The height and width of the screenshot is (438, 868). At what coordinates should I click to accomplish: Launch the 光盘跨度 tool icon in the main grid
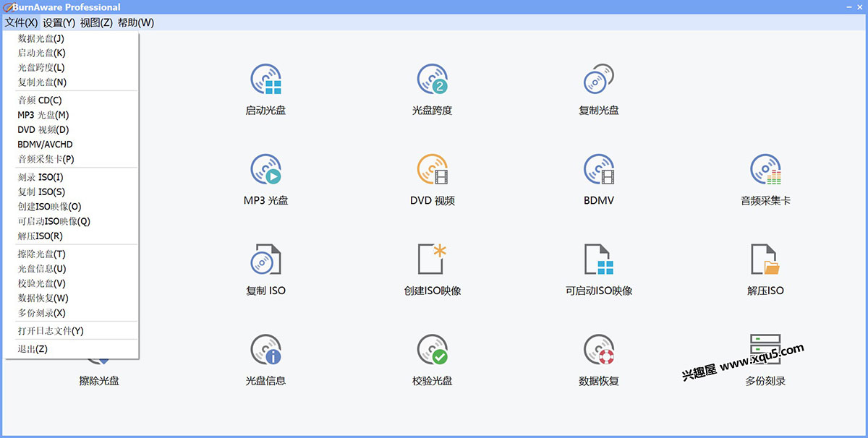433,80
